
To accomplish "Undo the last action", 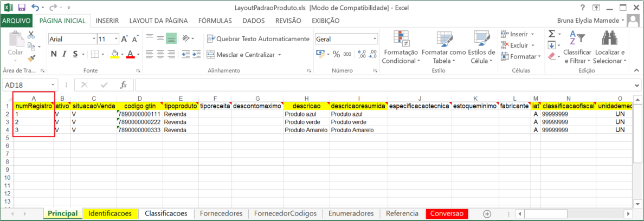I will pyautogui.click(x=35, y=8).
